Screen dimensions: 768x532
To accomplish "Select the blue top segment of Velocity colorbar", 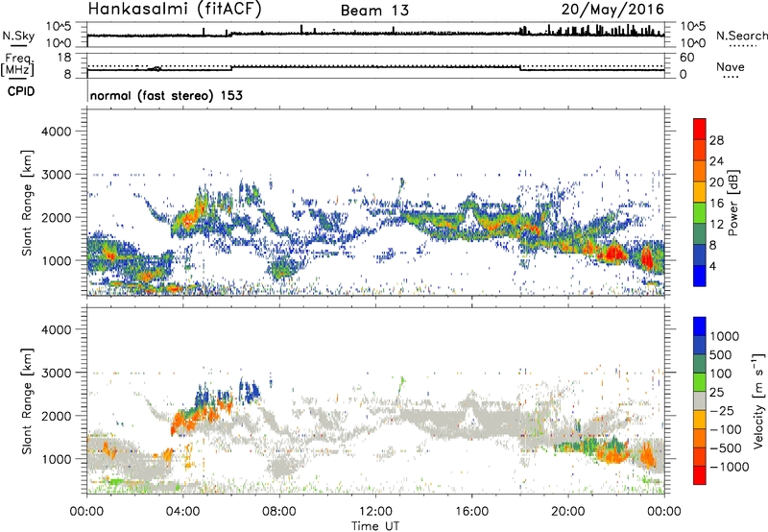I will [x=700, y=326].
